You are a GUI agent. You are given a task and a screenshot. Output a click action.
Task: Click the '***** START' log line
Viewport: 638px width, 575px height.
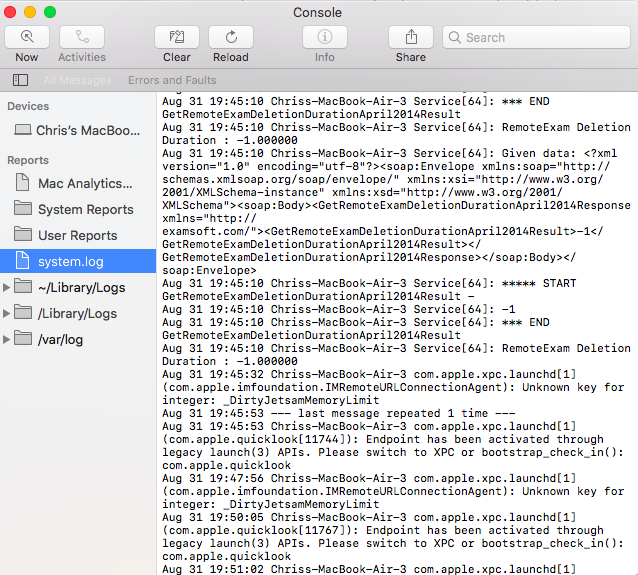click(369, 290)
